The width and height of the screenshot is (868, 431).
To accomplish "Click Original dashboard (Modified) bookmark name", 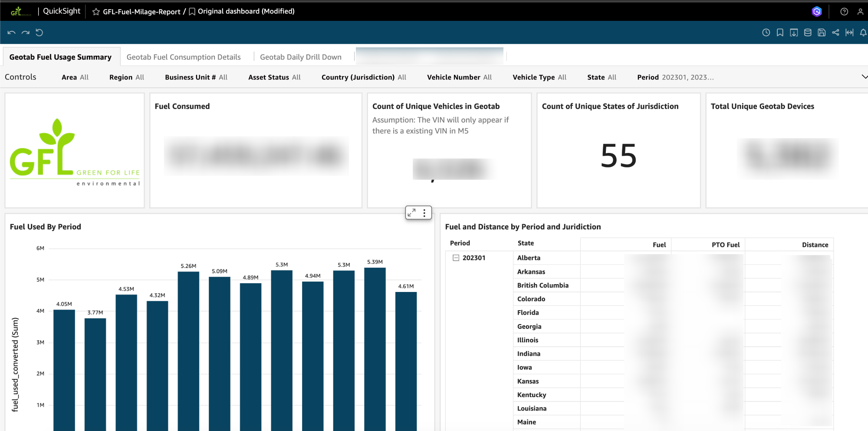I will 246,11.
